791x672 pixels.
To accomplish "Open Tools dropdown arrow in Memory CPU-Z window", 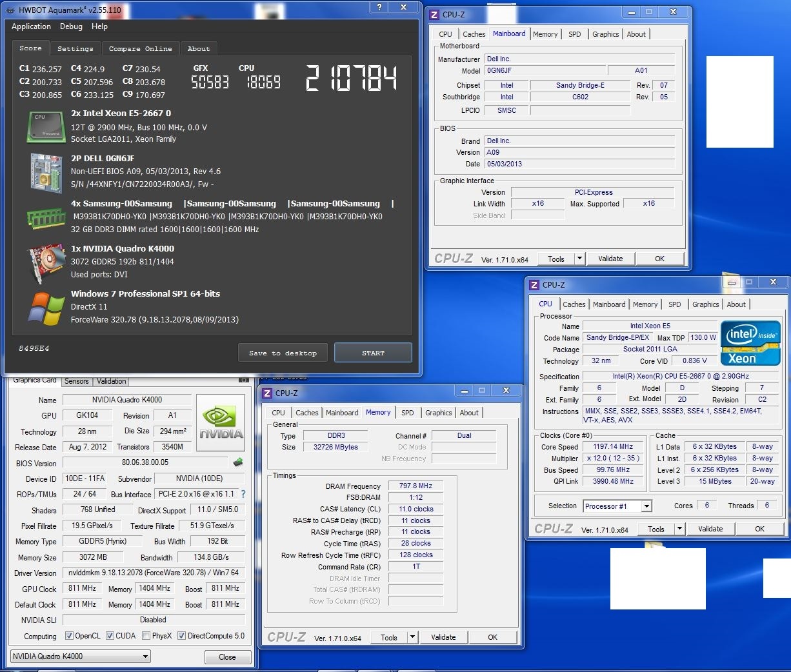I will (412, 637).
